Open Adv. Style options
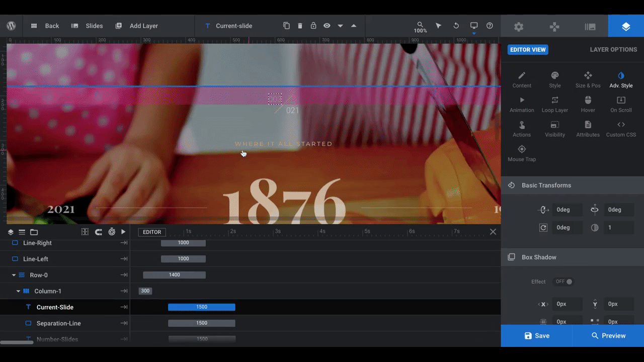 point(621,79)
